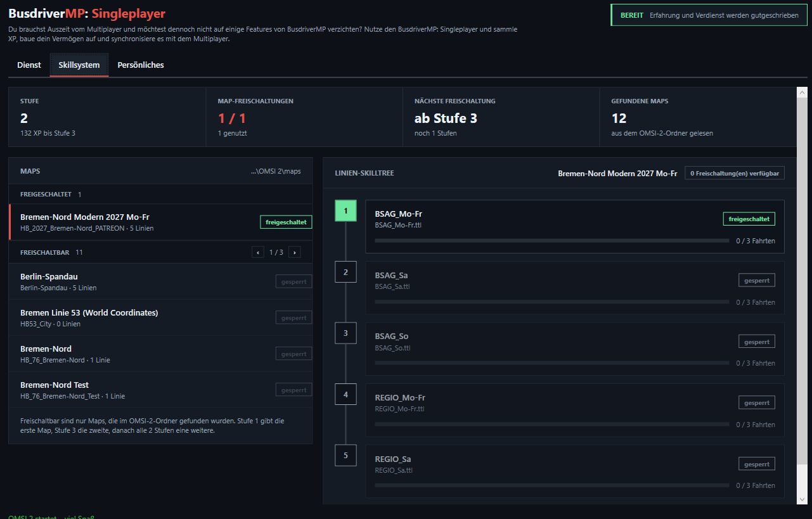
Task: Select skilltree node 3
Action: tap(345, 333)
